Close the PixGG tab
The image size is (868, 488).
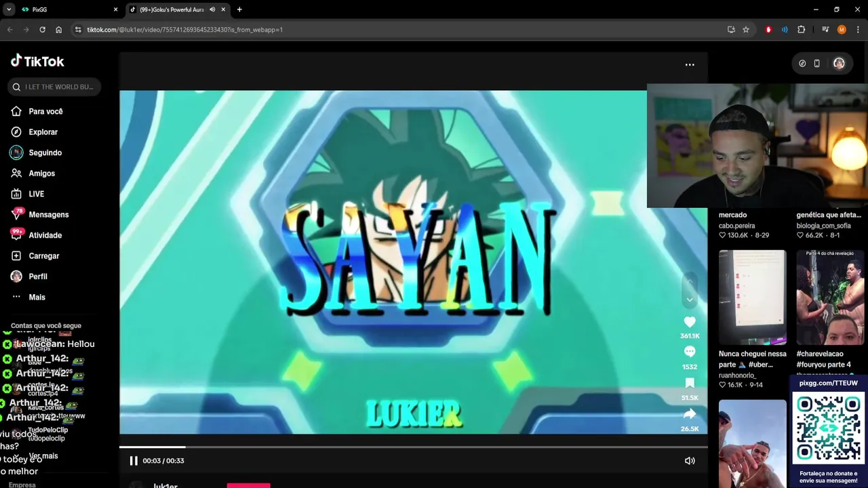pos(115,9)
